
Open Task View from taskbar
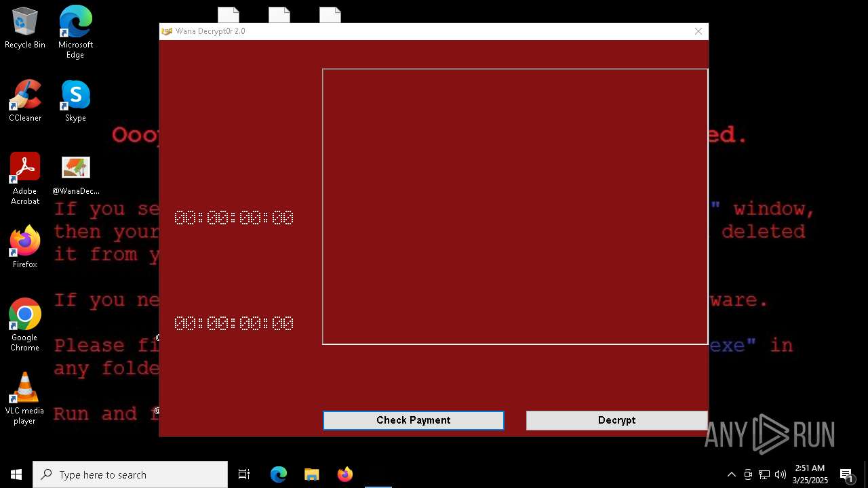[x=244, y=474]
